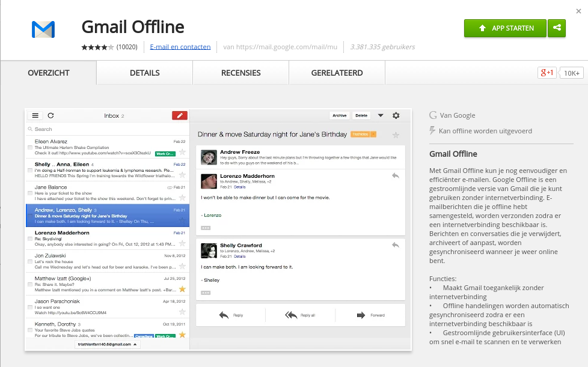
Task: Star the Jason Parachoniak email
Action: pyautogui.click(x=182, y=312)
